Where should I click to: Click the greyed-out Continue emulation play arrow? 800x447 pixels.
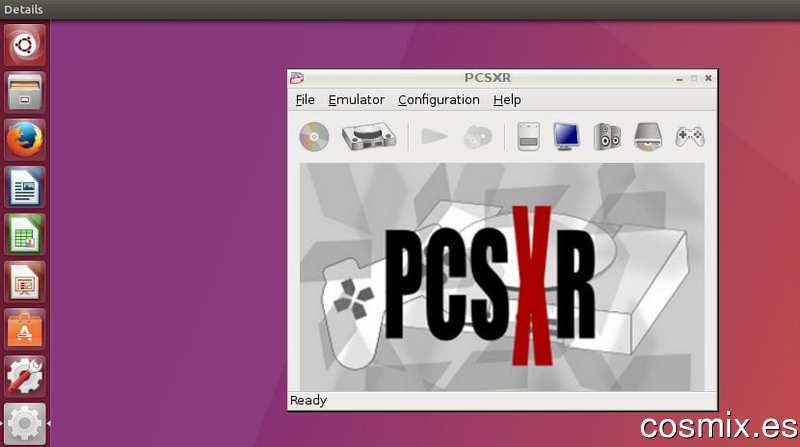[434, 137]
